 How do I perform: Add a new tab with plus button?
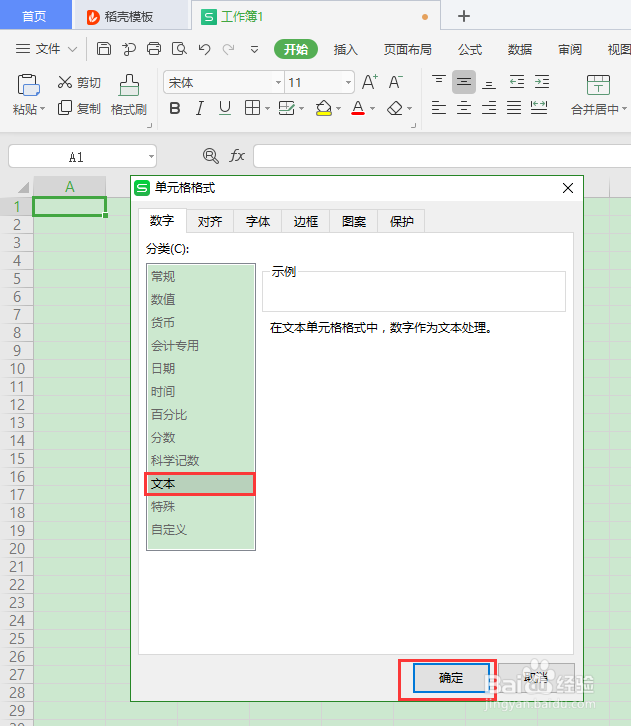click(463, 16)
